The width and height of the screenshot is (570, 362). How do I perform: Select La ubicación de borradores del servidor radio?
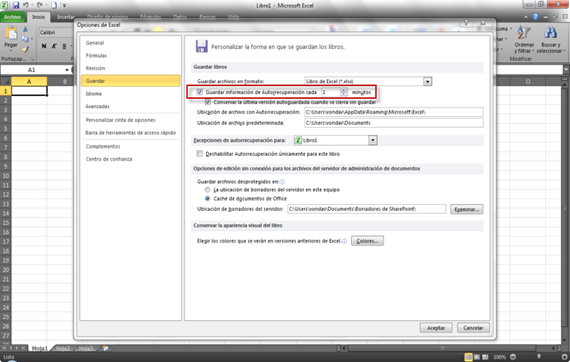click(x=207, y=190)
